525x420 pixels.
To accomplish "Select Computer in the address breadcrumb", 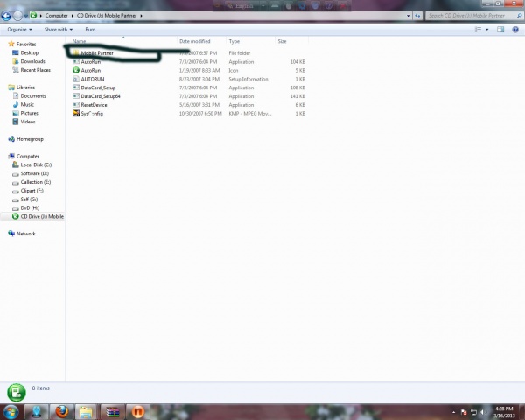I will (x=56, y=16).
